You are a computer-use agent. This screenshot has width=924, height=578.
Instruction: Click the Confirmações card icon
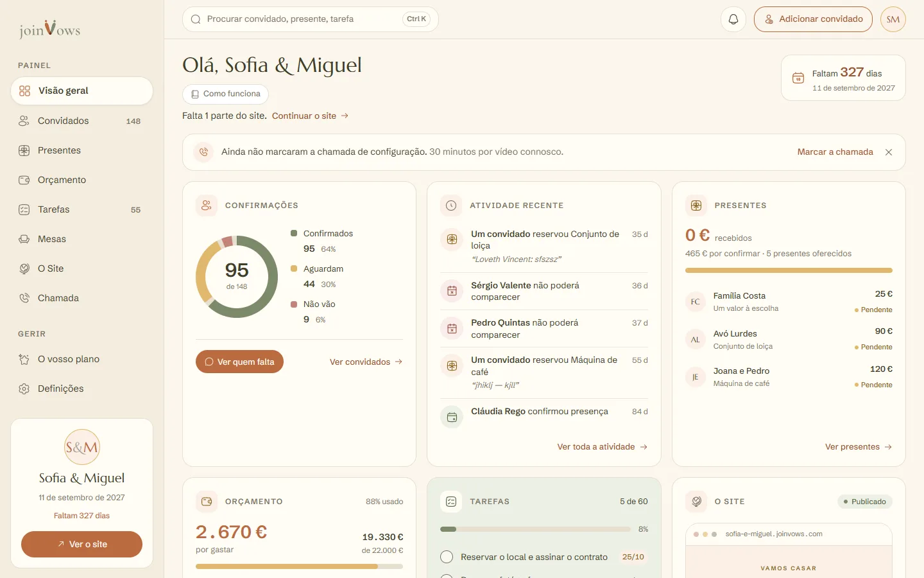coord(207,206)
